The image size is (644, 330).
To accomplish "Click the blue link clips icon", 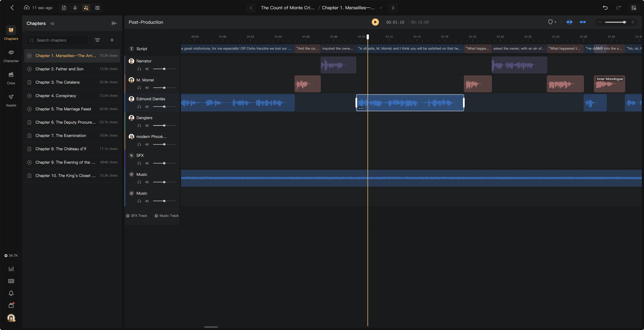I will (x=583, y=22).
